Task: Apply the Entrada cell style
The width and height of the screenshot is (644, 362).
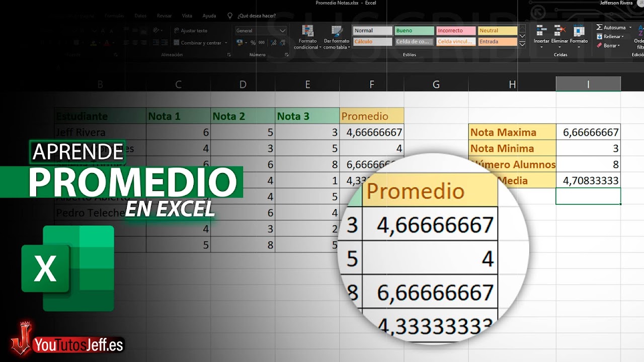Action: 497,42
